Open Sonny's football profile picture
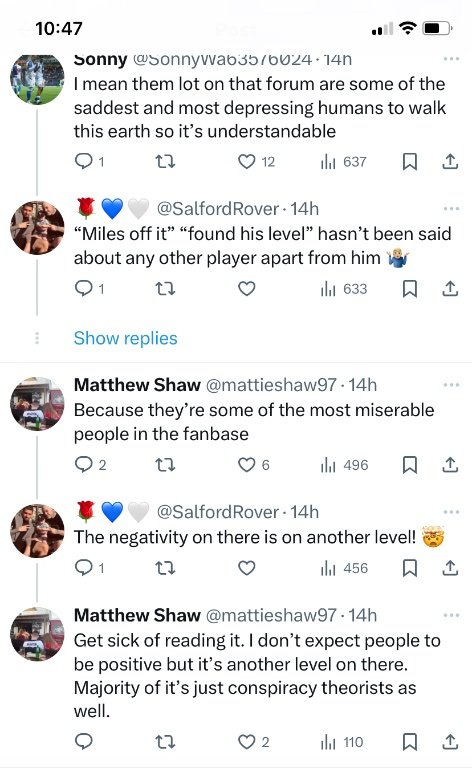The width and height of the screenshot is (472, 768). pos(37,78)
